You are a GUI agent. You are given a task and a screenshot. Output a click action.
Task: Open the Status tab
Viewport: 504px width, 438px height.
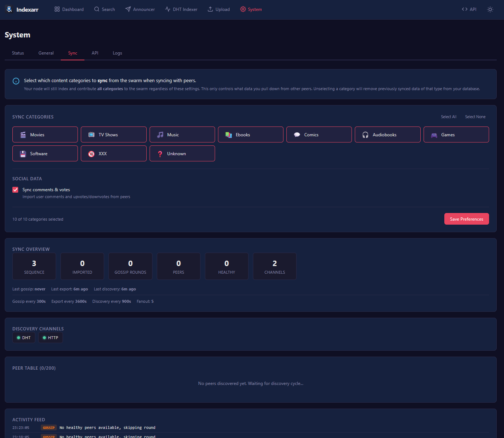[x=18, y=53]
